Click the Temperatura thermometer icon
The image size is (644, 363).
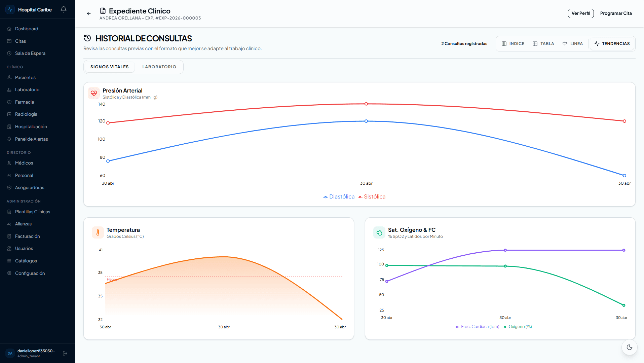(x=98, y=232)
